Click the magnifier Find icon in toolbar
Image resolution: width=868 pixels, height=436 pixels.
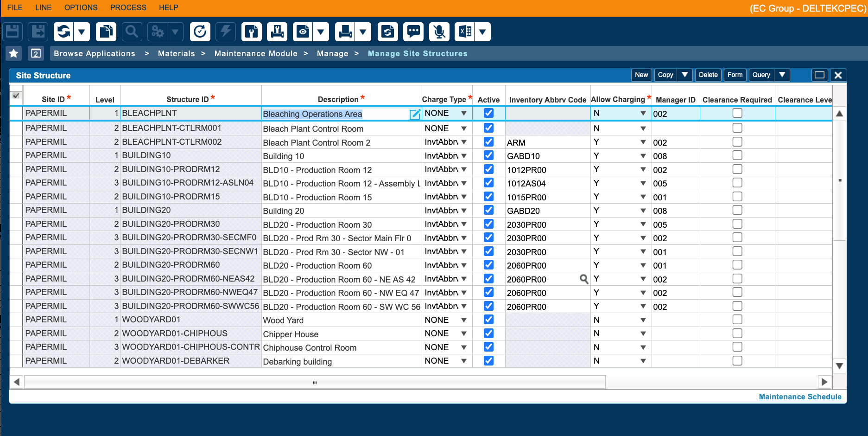132,32
